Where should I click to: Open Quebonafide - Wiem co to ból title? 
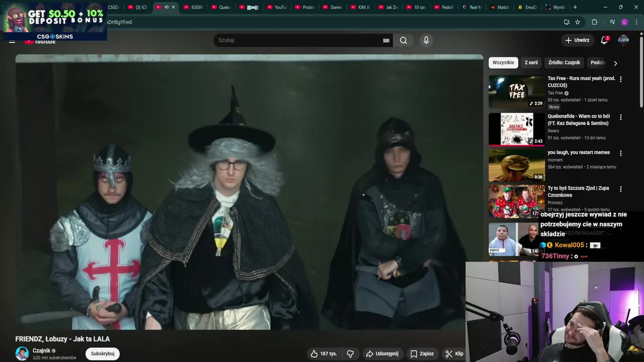(579, 120)
